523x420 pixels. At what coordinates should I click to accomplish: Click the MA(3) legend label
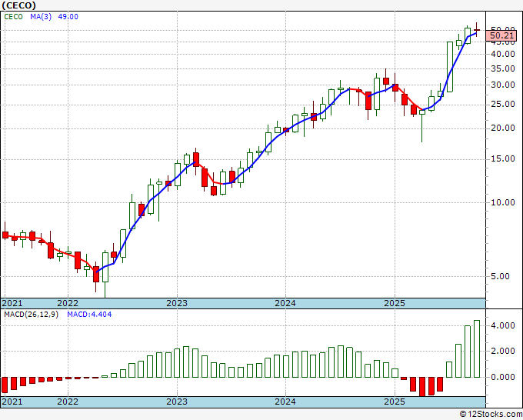tap(41, 17)
